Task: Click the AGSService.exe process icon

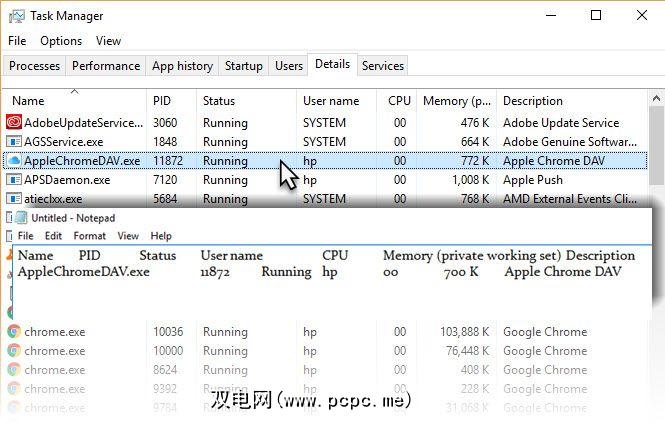Action: [14, 142]
